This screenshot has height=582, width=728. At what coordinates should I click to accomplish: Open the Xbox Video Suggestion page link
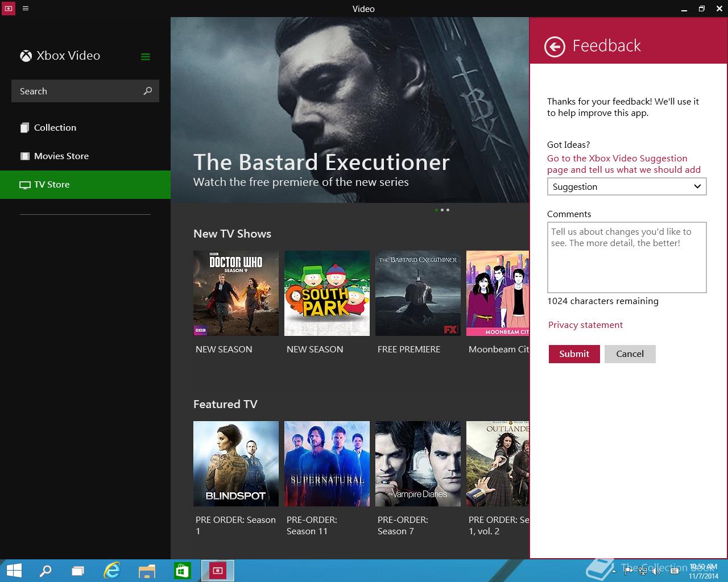pos(624,164)
